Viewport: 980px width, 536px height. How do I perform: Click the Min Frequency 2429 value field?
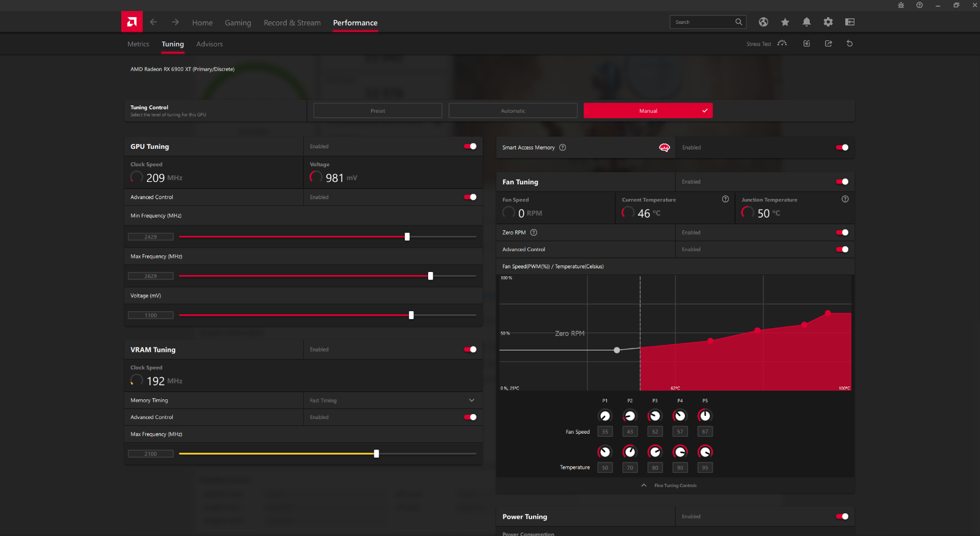[151, 237]
